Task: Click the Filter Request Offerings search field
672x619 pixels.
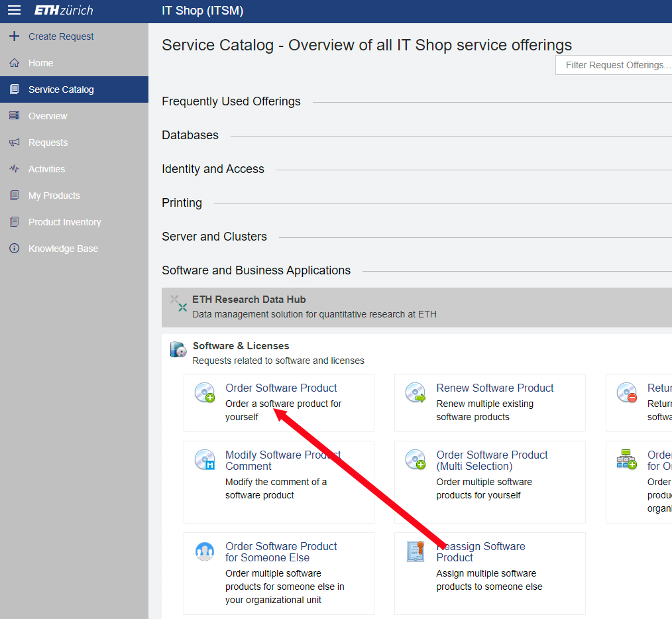Action: [x=614, y=65]
